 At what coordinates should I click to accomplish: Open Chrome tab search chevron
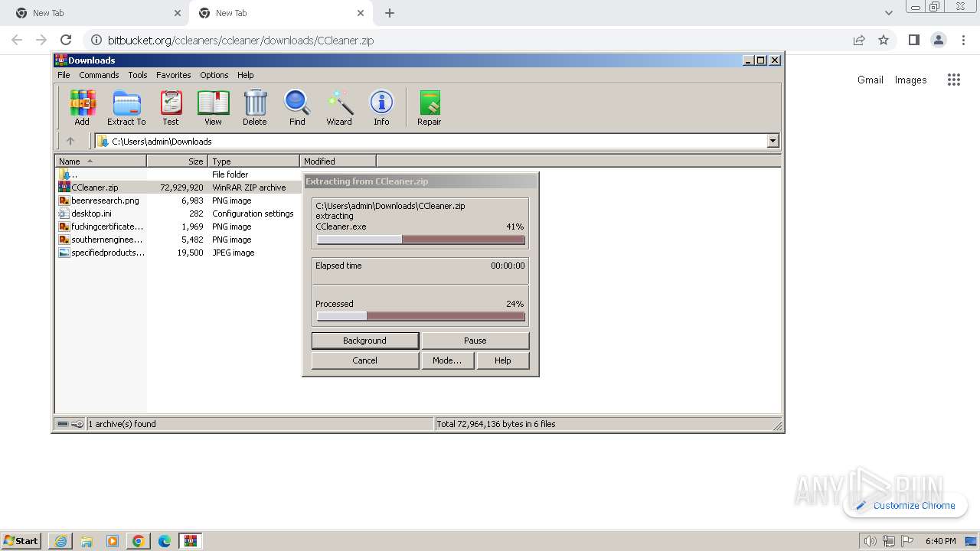888,13
